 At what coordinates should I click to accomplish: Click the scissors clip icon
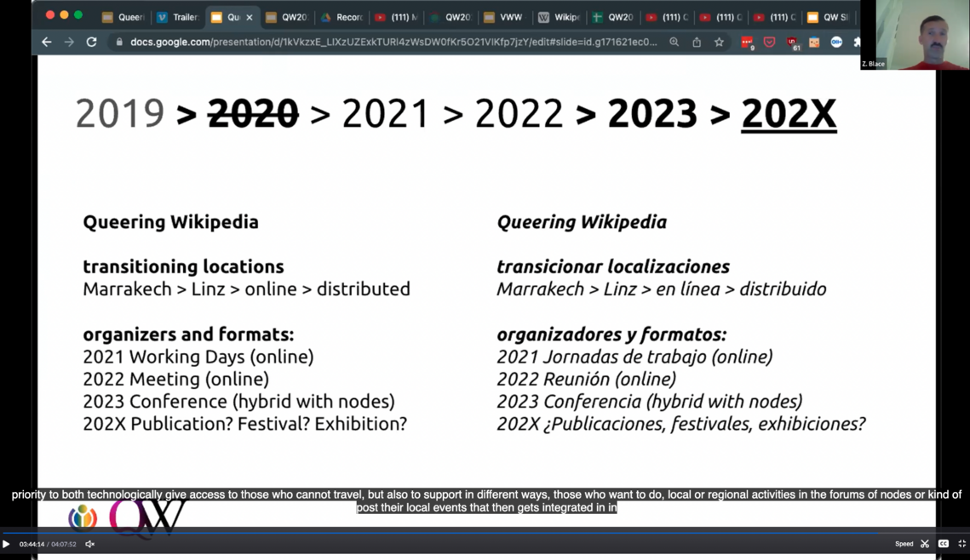point(925,544)
